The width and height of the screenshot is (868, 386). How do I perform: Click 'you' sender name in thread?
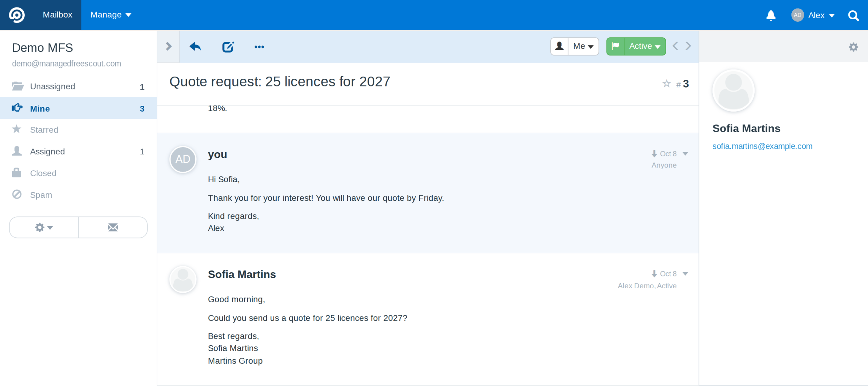coord(217,155)
